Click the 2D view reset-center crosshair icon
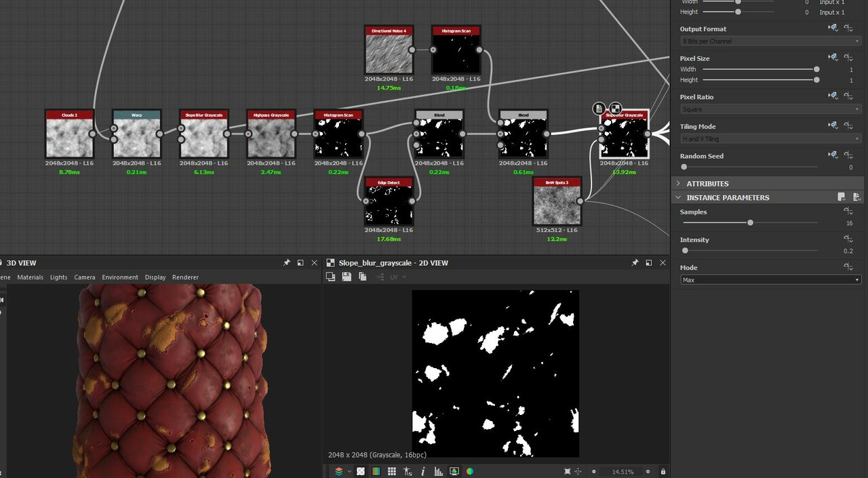868x478 pixels. 578,471
